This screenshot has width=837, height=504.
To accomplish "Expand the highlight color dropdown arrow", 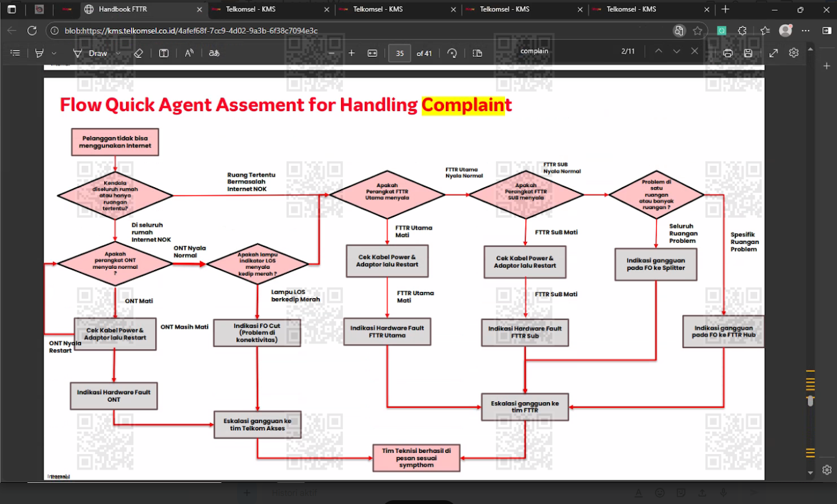I will pyautogui.click(x=54, y=53).
